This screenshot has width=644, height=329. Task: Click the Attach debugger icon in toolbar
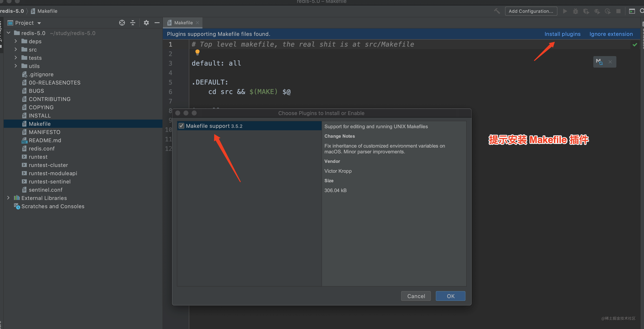[597, 11]
